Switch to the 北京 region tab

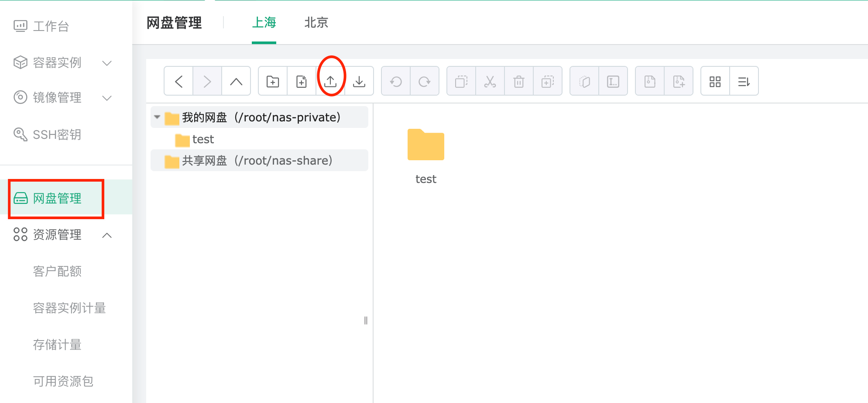[x=316, y=23]
